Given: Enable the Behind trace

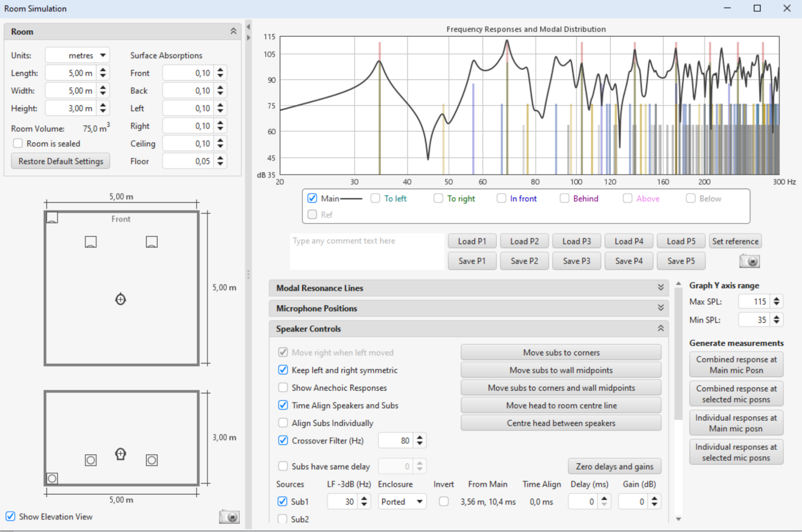Looking at the screenshot, I should tap(564, 198).
